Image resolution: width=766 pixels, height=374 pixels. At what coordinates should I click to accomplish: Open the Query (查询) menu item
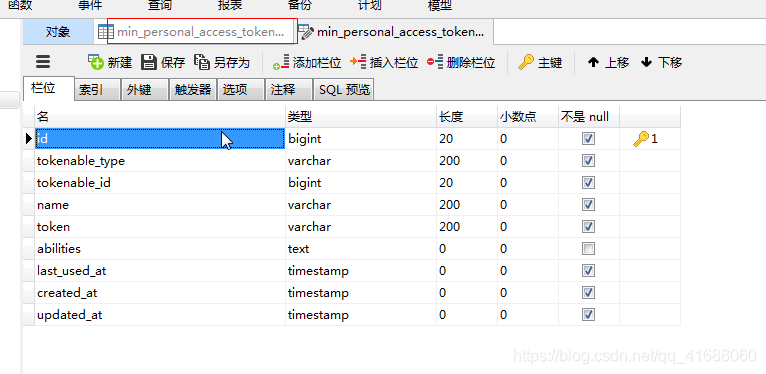pyautogui.click(x=160, y=6)
